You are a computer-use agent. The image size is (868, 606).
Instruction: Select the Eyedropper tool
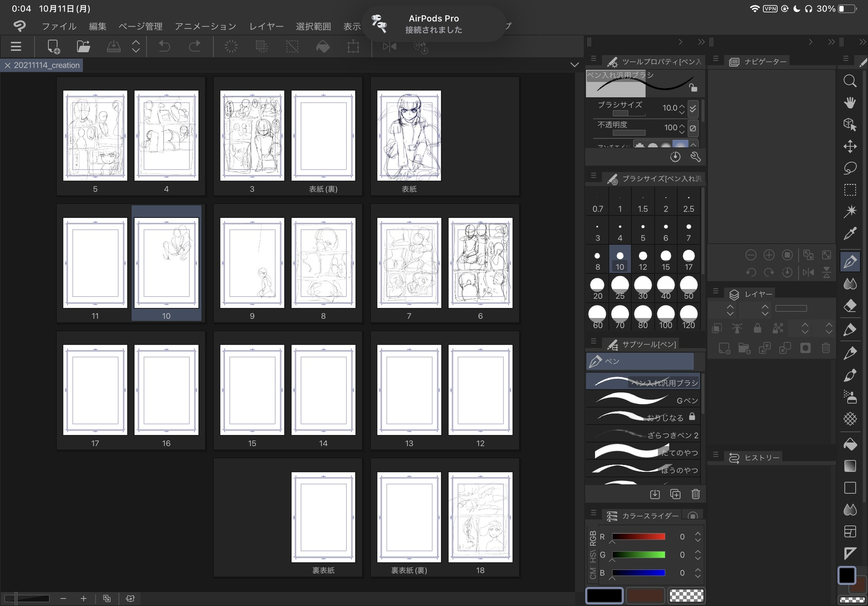850,233
